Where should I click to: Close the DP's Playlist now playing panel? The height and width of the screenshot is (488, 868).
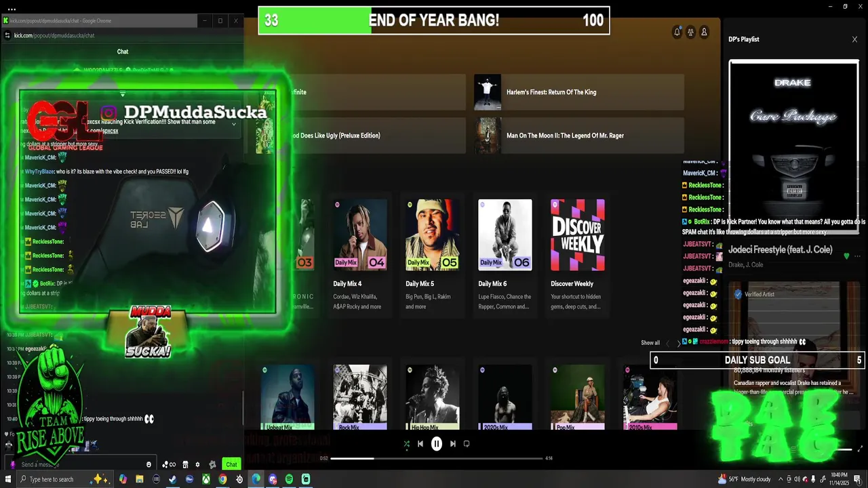[854, 39]
